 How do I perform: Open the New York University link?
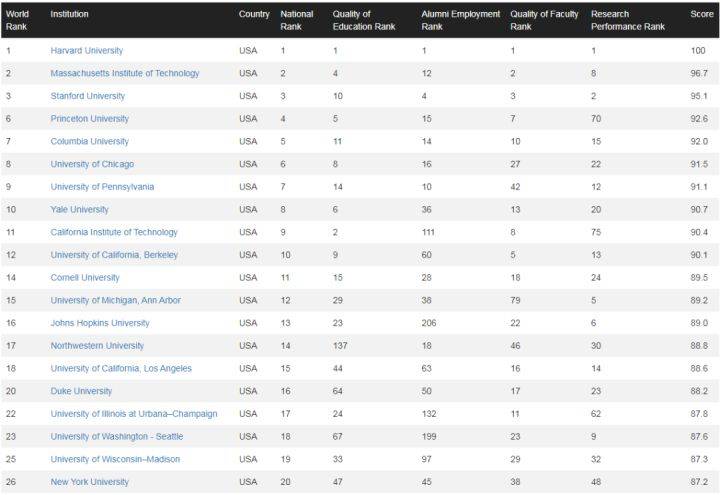click(x=90, y=482)
